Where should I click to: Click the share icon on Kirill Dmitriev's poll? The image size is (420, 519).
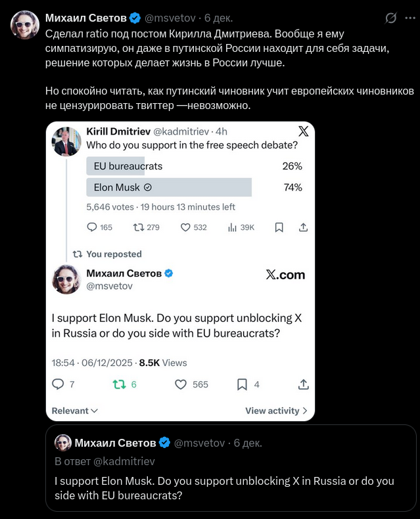[x=303, y=227]
